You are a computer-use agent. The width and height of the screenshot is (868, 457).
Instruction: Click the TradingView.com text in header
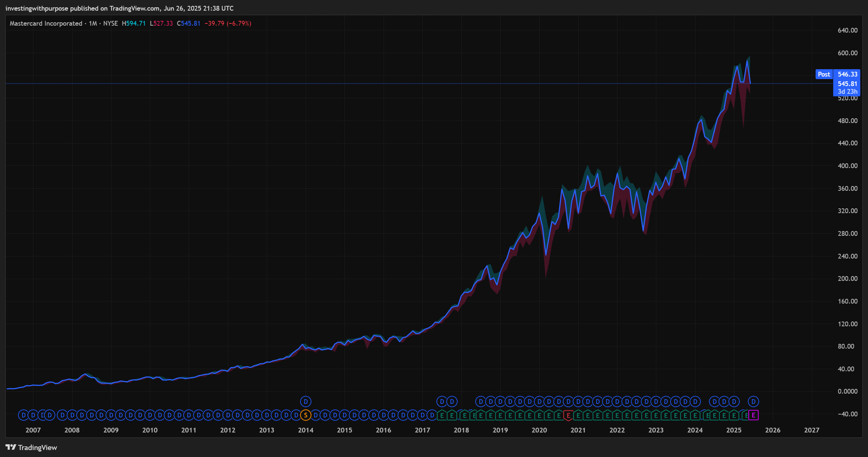(x=134, y=8)
